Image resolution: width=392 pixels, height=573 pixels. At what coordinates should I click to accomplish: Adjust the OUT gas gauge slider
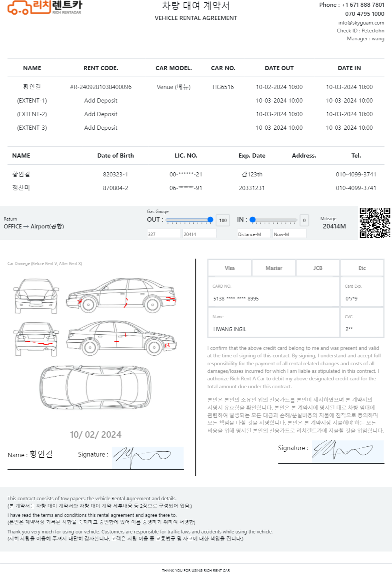coord(189,220)
